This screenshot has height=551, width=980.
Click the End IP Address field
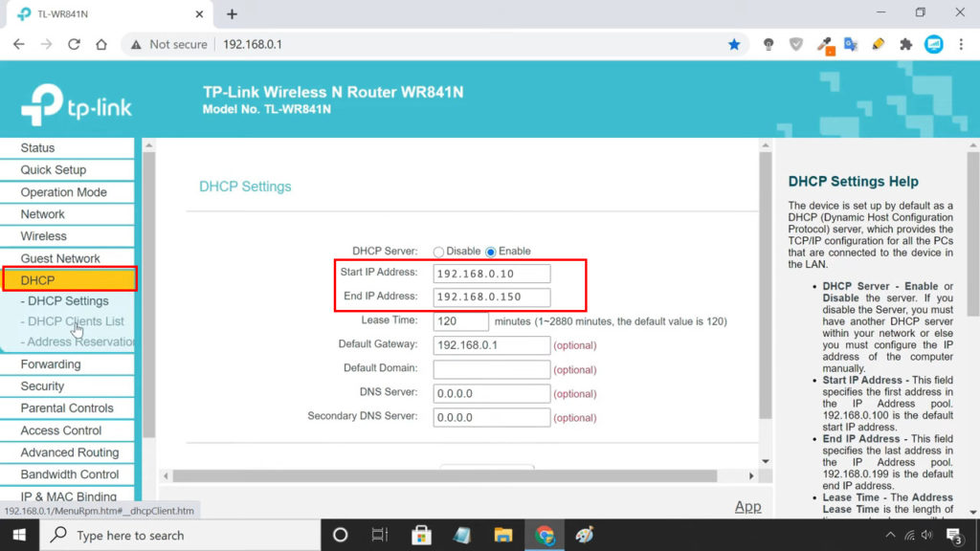pyautogui.click(x=492, y=297)
